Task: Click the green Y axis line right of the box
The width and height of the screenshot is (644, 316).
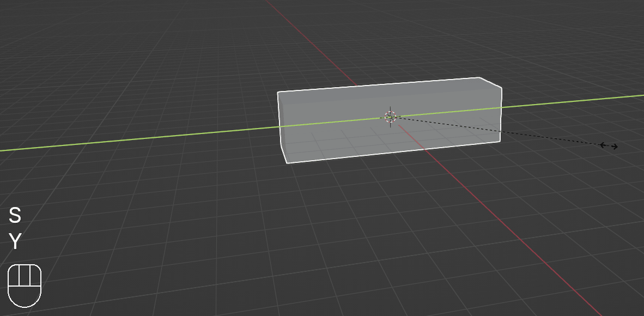Action: [x=572, y=101]
